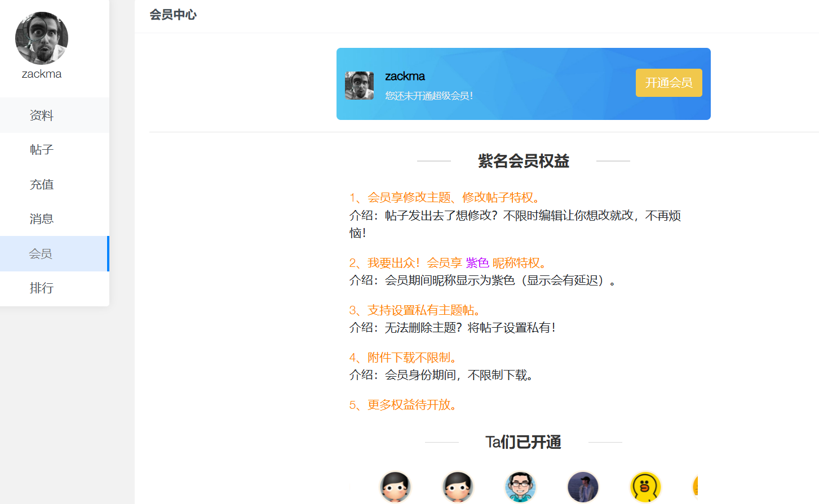Screen dimensions: 819x504
Task: Click the benefit line 更多权益待开放
Action: click(x=404, y=405)
